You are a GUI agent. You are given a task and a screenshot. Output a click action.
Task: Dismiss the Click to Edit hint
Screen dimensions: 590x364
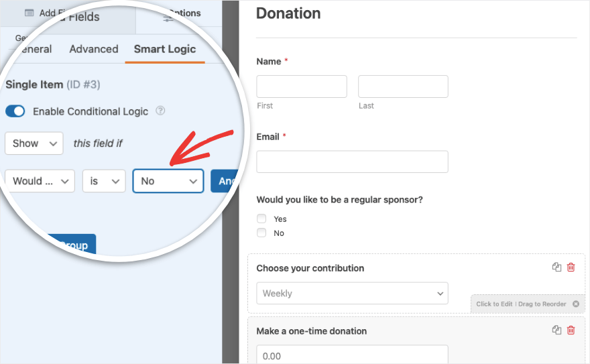(x=575, y=304)
